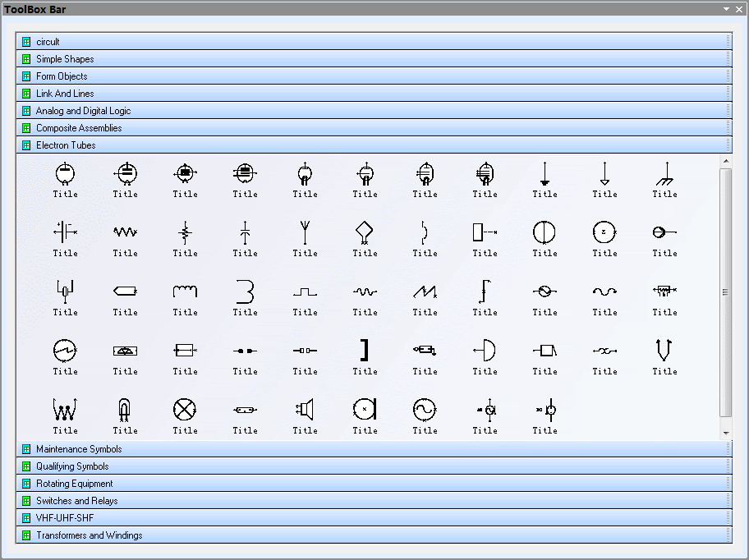Screen dimensions: 749x560
Task: Select the first diode tube symbol
Action: [x=65, y=174]
